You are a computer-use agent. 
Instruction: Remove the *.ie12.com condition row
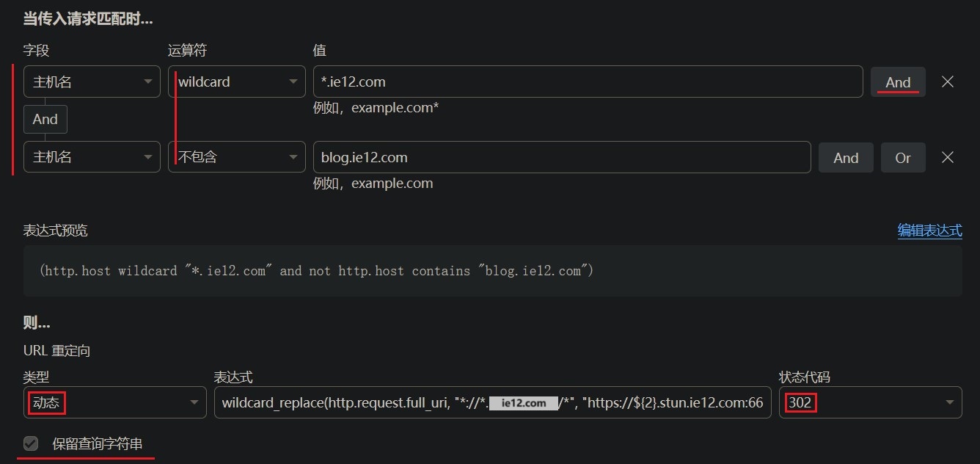click(x=947, y=81)
